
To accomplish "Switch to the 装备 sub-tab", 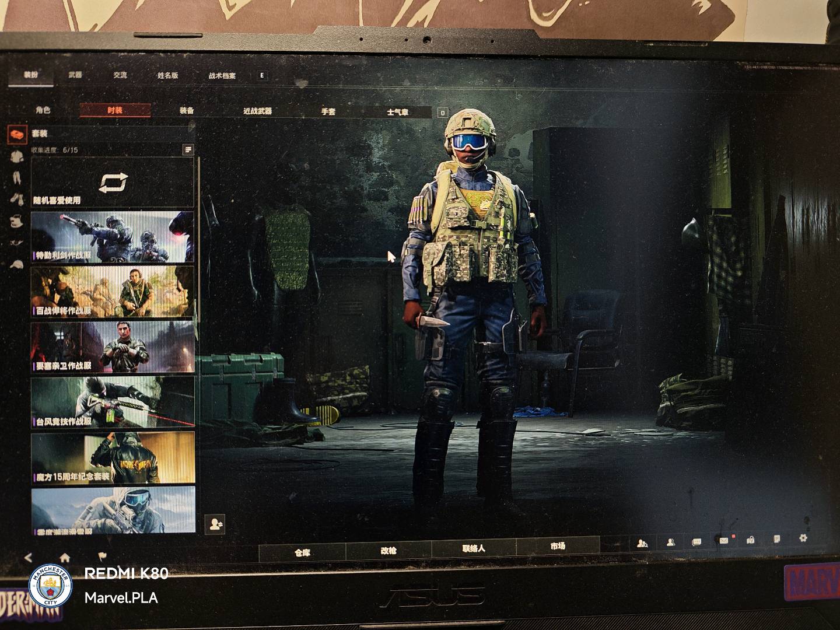I will [187, 110].
